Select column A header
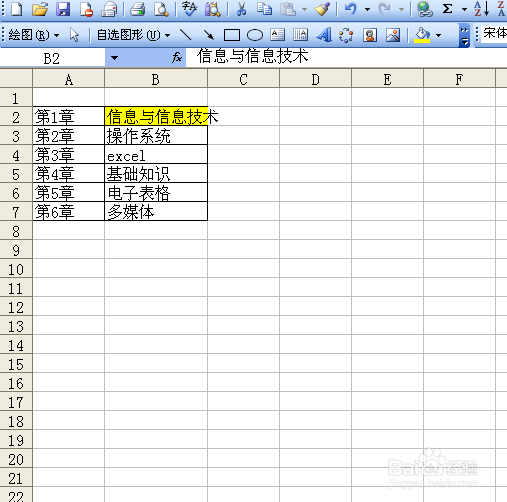 point(69,79)
